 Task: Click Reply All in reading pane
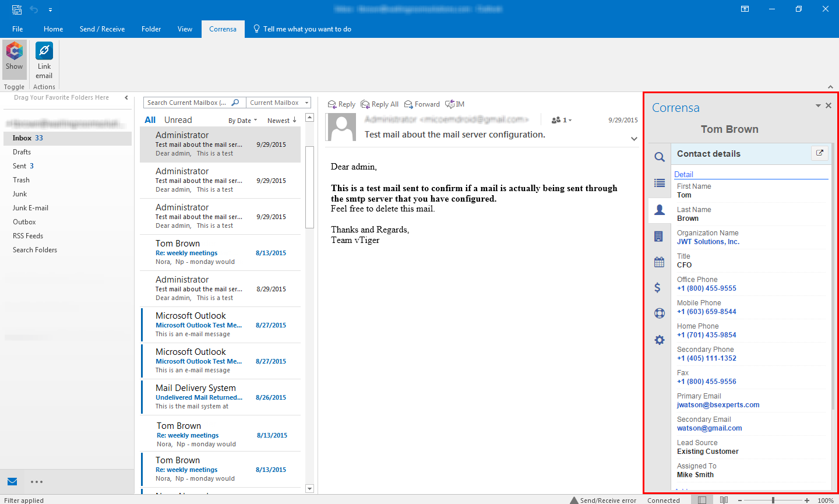point(379,104)
